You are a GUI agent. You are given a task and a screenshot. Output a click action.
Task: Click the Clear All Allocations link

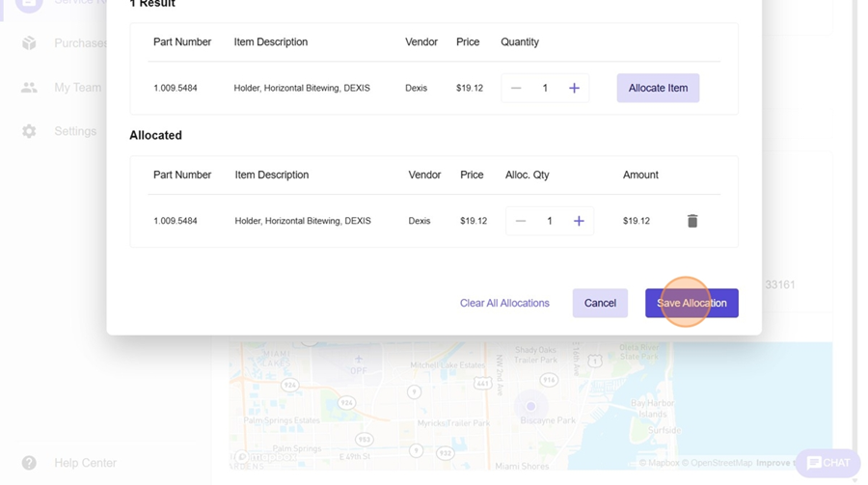[504, 303]
